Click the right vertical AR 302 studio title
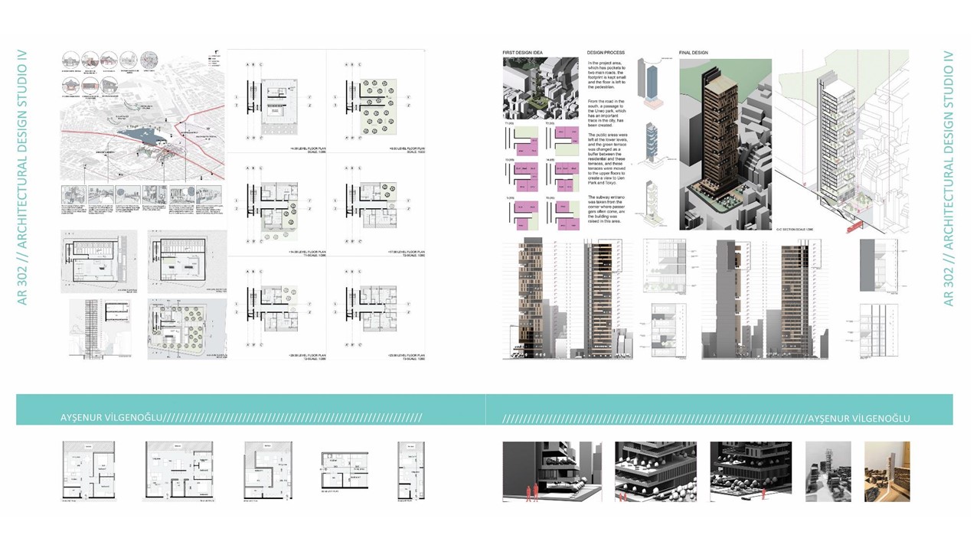Image resolution: width=980 pixels, height=551 pixels. [x=949, y=178]
